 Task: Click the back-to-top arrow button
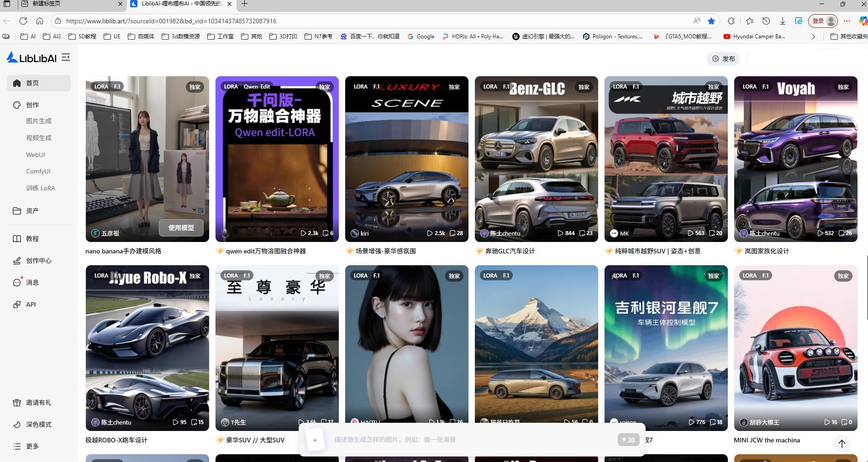pyautogui.click(x=842, y=443)
